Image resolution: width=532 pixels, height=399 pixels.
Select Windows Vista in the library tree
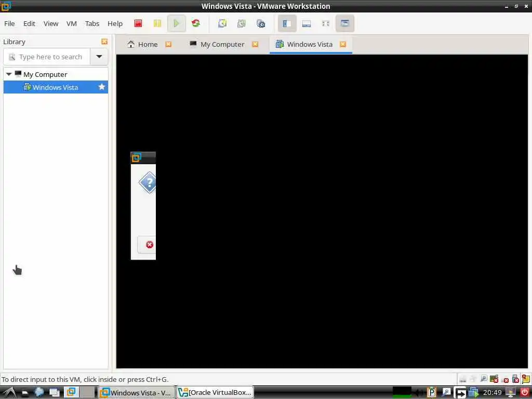tap(56, 87)
